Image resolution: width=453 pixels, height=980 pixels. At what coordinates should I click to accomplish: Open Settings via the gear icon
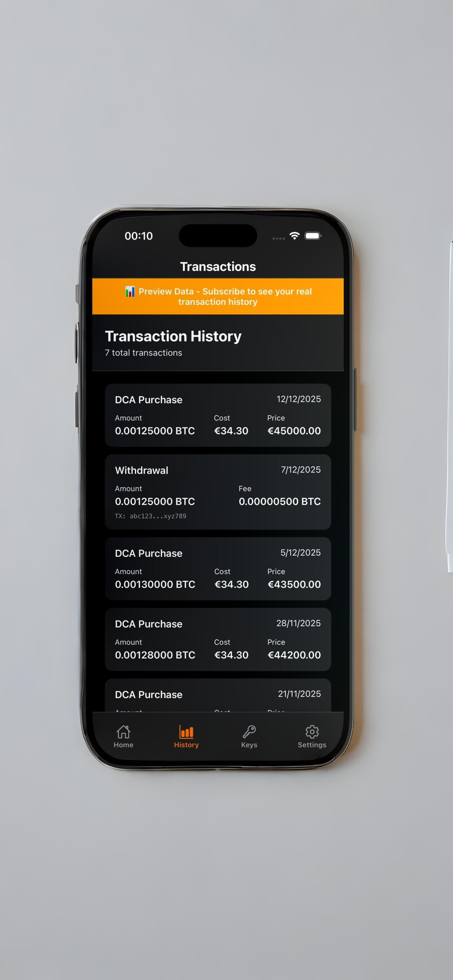coord(312,731)
